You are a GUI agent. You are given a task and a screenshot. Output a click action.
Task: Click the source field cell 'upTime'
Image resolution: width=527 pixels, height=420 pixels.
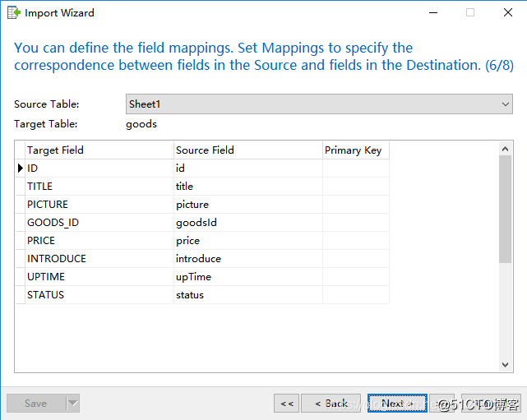248,277
